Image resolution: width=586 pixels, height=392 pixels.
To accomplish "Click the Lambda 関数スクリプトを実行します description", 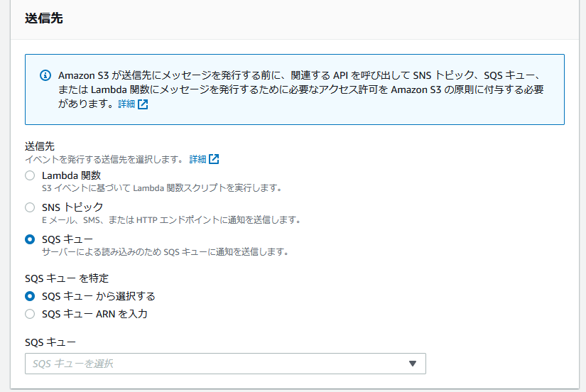I will [162, 188].
